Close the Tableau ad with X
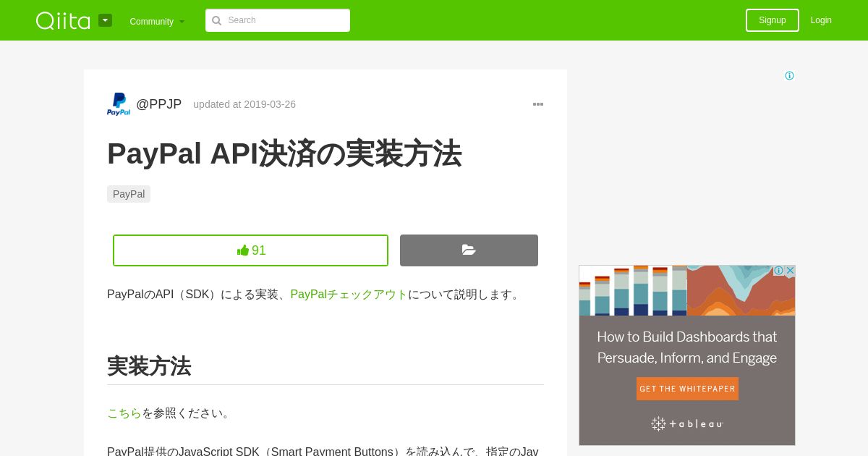 [790, 270]
